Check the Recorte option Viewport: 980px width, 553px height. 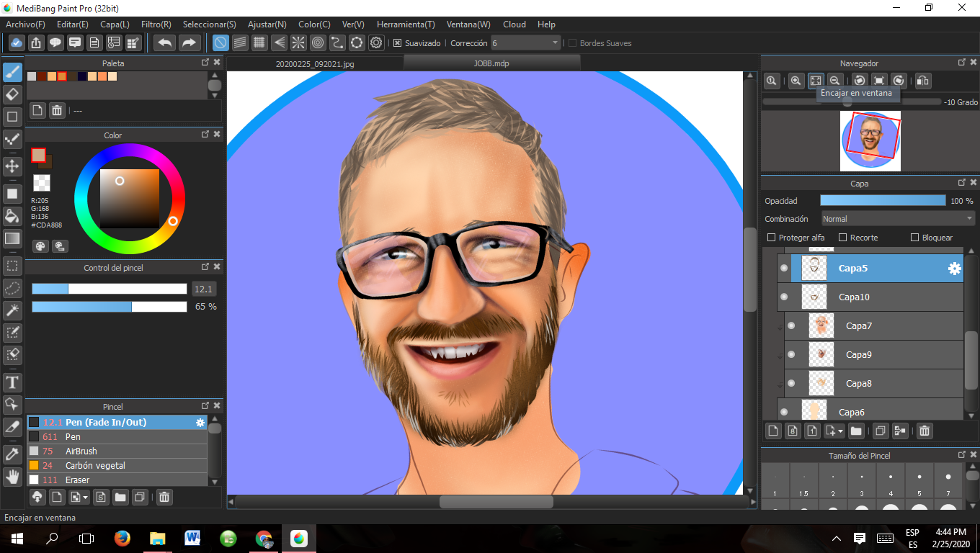(842, 238)
